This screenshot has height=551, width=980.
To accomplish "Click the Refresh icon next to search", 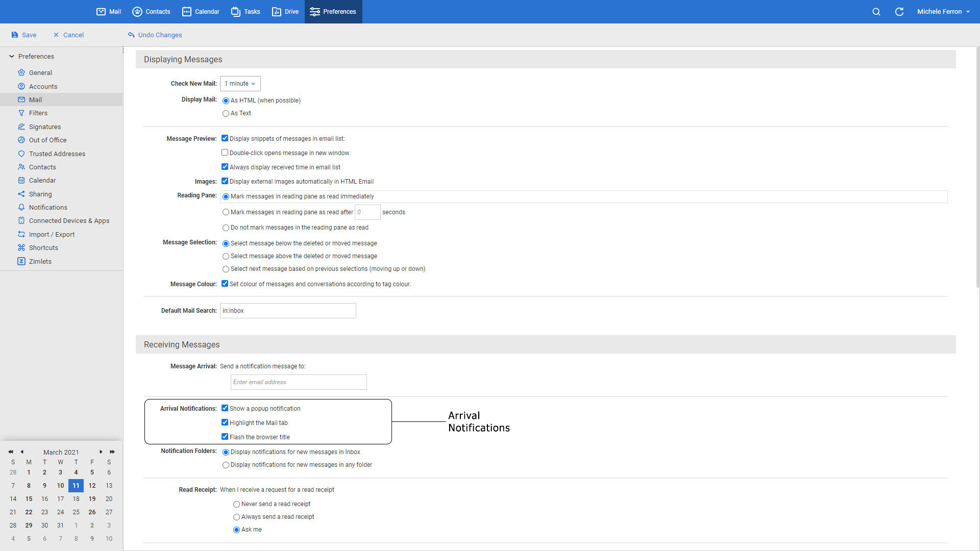I will [899, 11].
